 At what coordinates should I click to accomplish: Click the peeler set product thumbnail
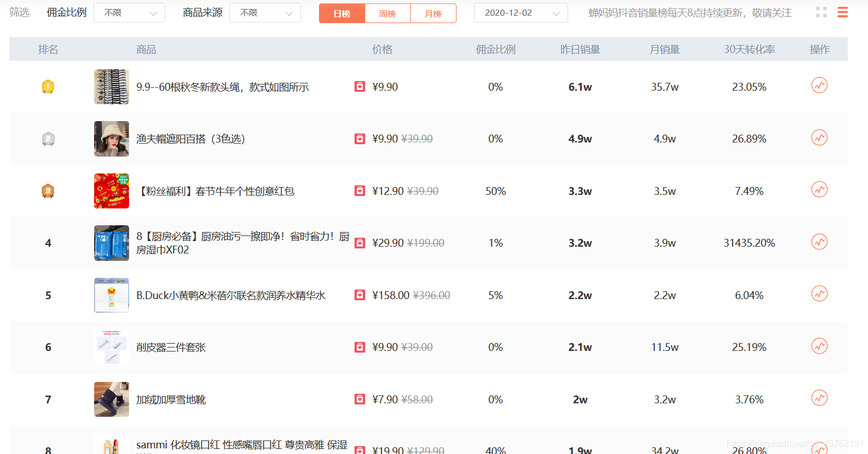pyautogui.click(x=112, y=347)
